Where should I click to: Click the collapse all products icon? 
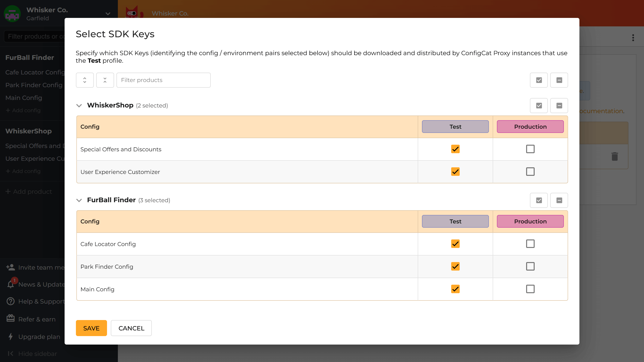point(105,80)
